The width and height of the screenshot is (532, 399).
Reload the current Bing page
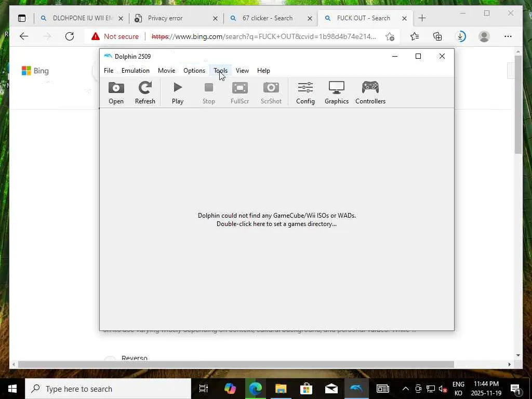(70, 36)
